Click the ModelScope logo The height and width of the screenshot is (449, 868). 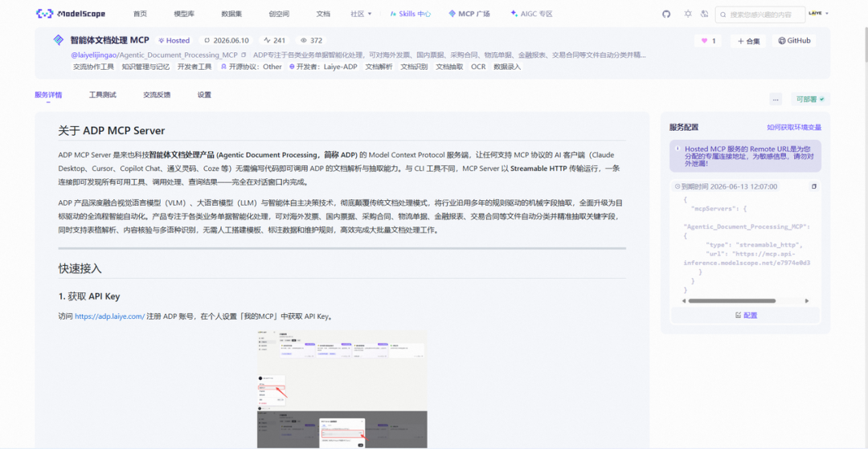(70, 14)
